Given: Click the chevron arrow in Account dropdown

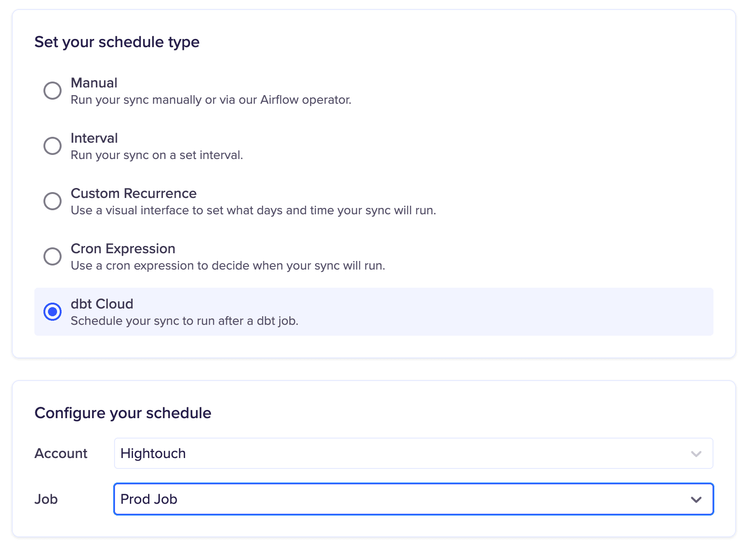Looking at the screenshot, I should click(696, 454).
